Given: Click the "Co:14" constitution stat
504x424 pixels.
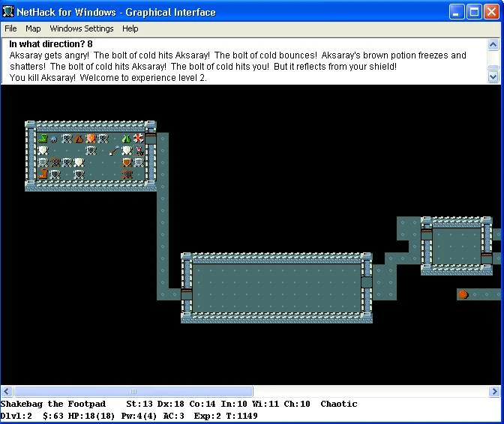Looking at the screenshot, I should (x=202, y=404).
